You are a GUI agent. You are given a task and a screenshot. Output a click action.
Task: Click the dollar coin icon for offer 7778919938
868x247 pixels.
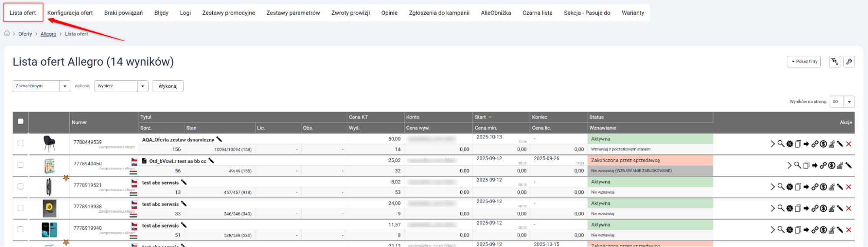pyautogui.click(x=823, y=208)
